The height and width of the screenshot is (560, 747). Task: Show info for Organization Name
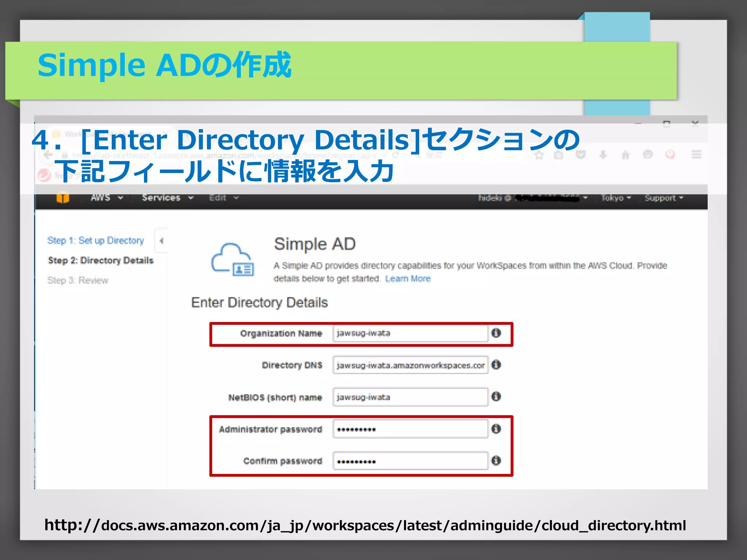(496, 333)
